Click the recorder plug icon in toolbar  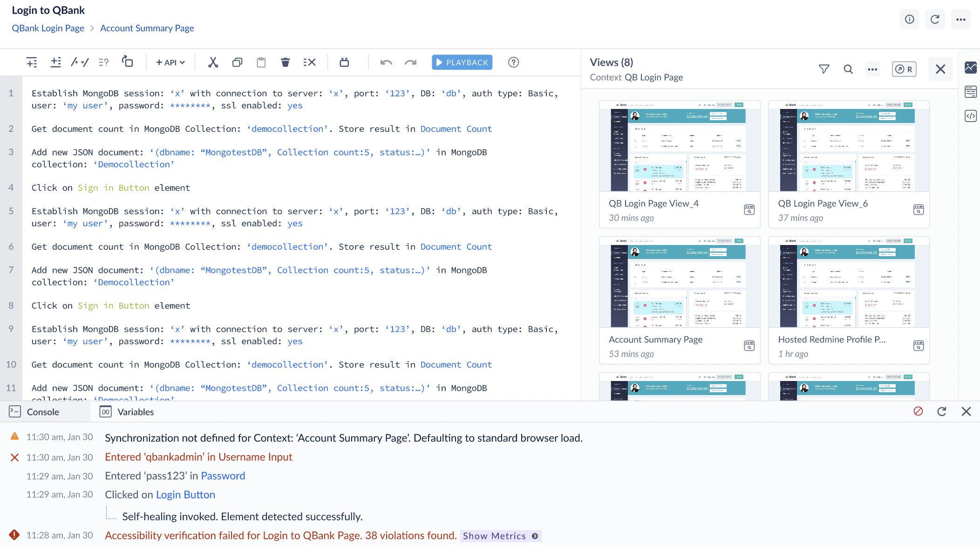coord(344,62)
